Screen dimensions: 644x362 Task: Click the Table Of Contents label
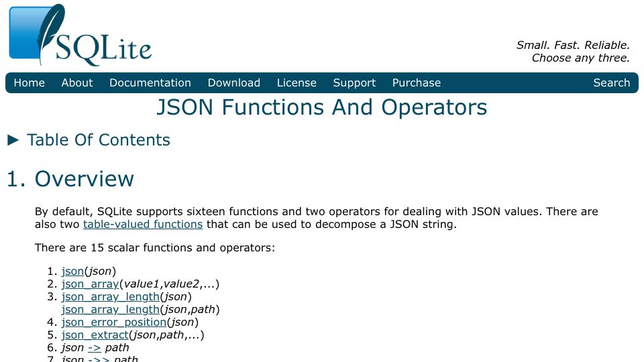99,140
